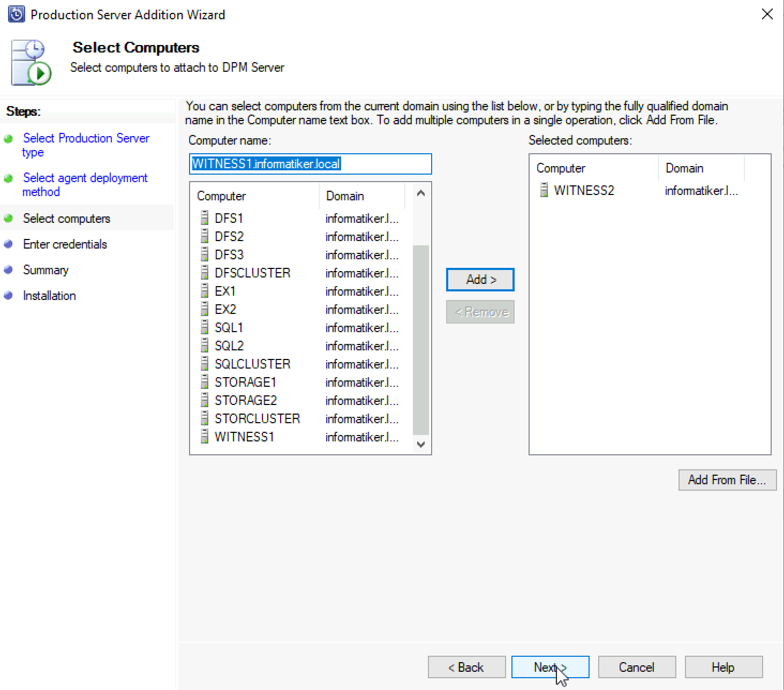
Task: Select EX1 in the computer list
Action: (x=225, y=291)
